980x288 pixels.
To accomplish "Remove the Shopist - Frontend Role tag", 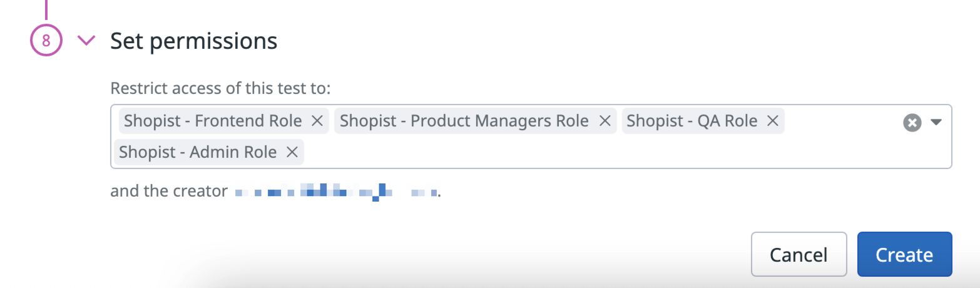I will [x=317, y=121].
